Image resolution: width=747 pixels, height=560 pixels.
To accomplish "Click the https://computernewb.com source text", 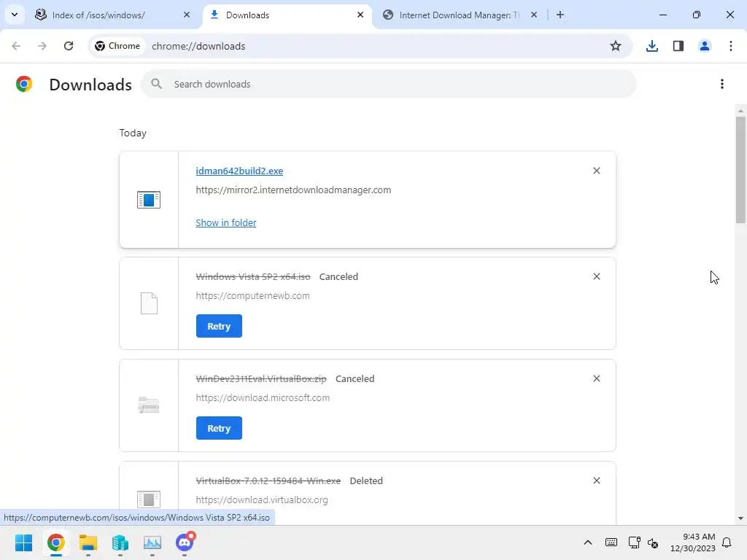I will coord(252,296).
